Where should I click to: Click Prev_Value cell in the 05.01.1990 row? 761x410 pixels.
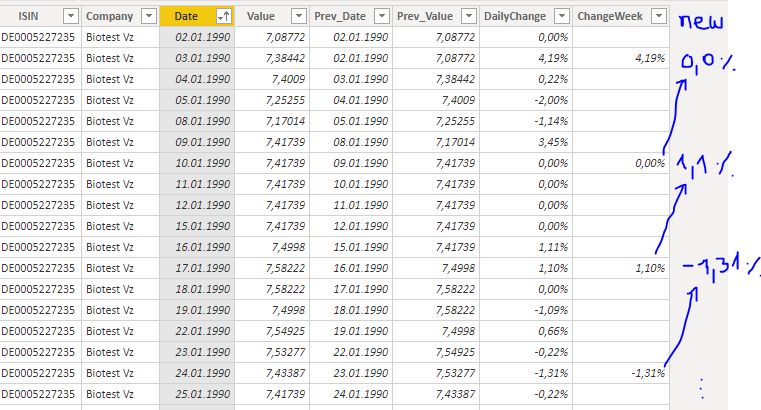(x=436, y=100)
